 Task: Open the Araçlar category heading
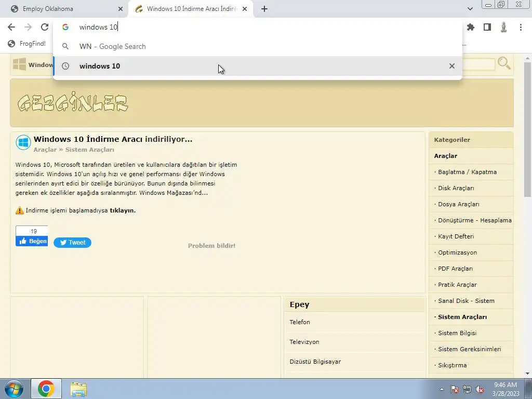point(445,156)
